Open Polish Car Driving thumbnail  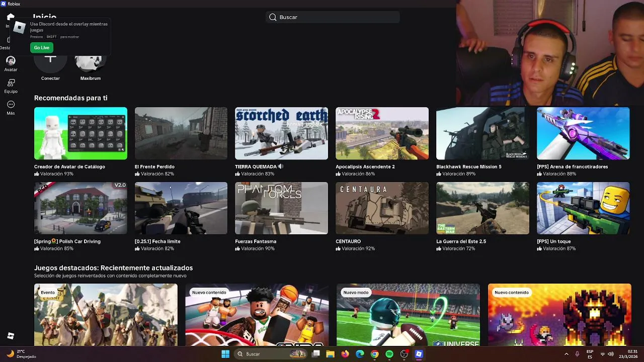point(80,208)
